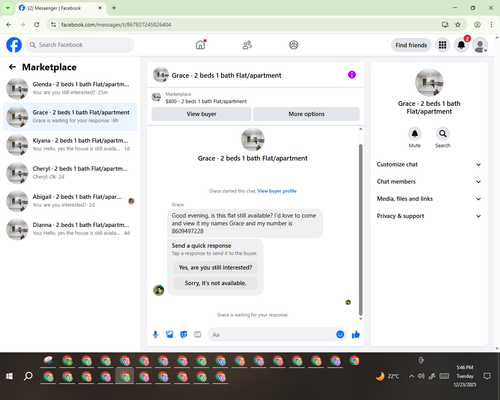The image size is (500, 400).
Task: Choose a sticker icon
Action: click(x=184, y=334)
